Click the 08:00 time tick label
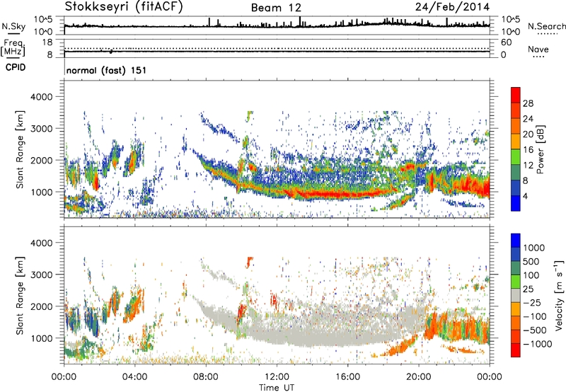 click(206, 377)
